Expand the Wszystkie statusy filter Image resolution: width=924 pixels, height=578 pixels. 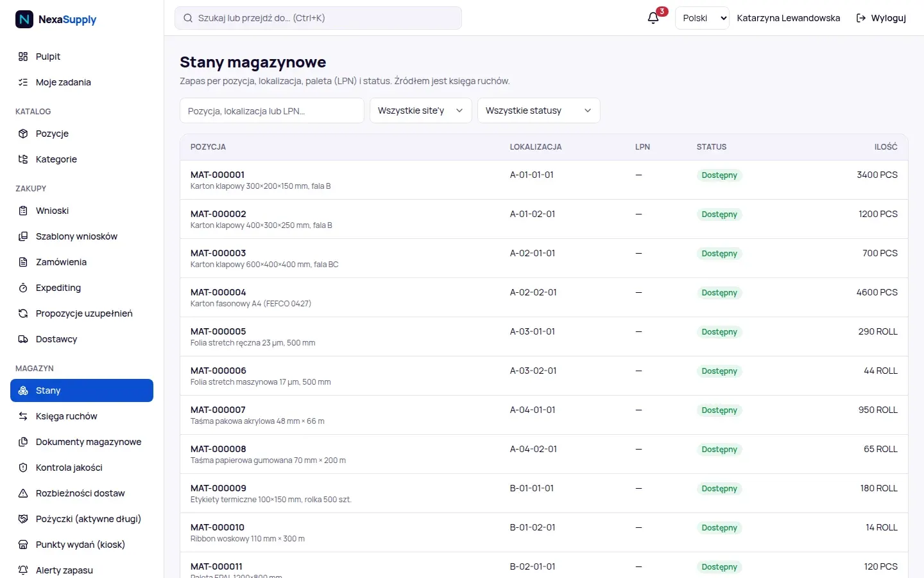point(539,110)
